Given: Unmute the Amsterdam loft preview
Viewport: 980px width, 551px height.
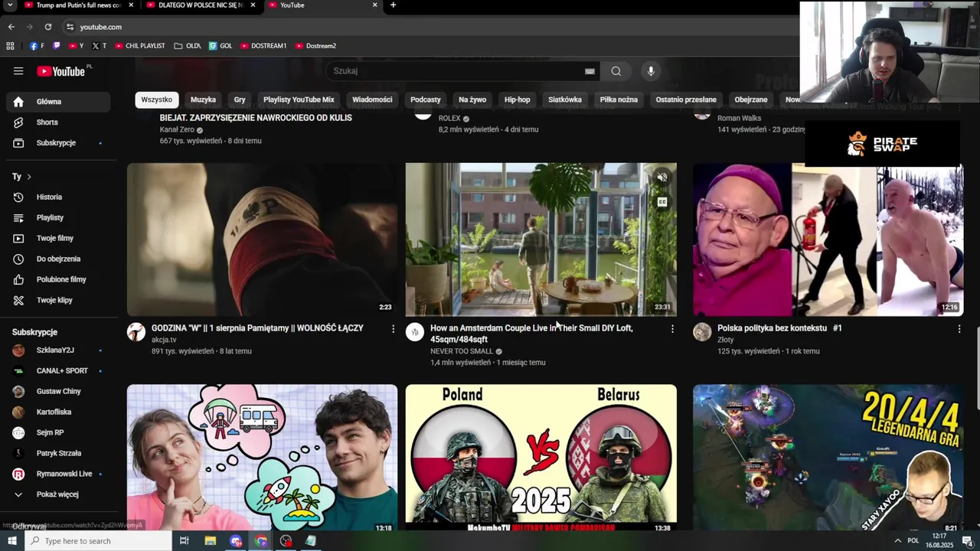Looking at the screenshot, I should coord(662,178).
